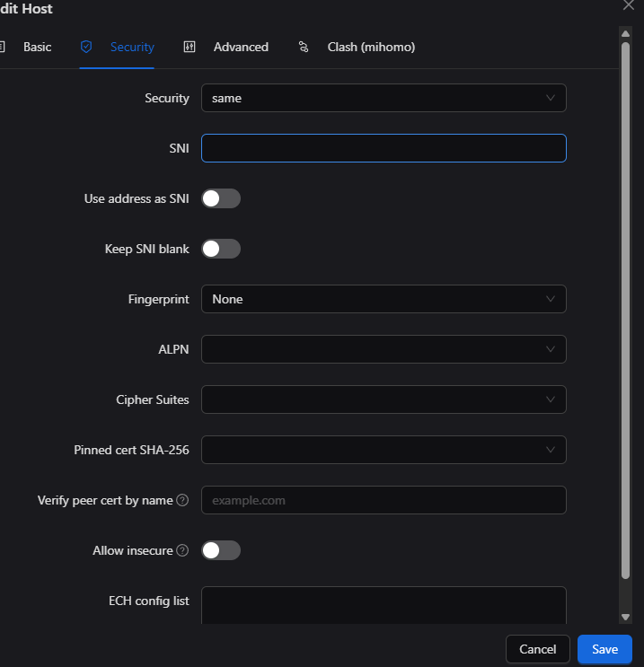
Task: Focus the Verify peer cert by name field
Action: [384, 500]
